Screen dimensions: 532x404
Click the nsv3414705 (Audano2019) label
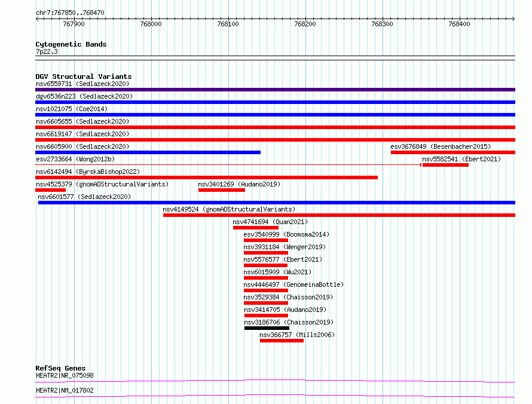[285, 310]
